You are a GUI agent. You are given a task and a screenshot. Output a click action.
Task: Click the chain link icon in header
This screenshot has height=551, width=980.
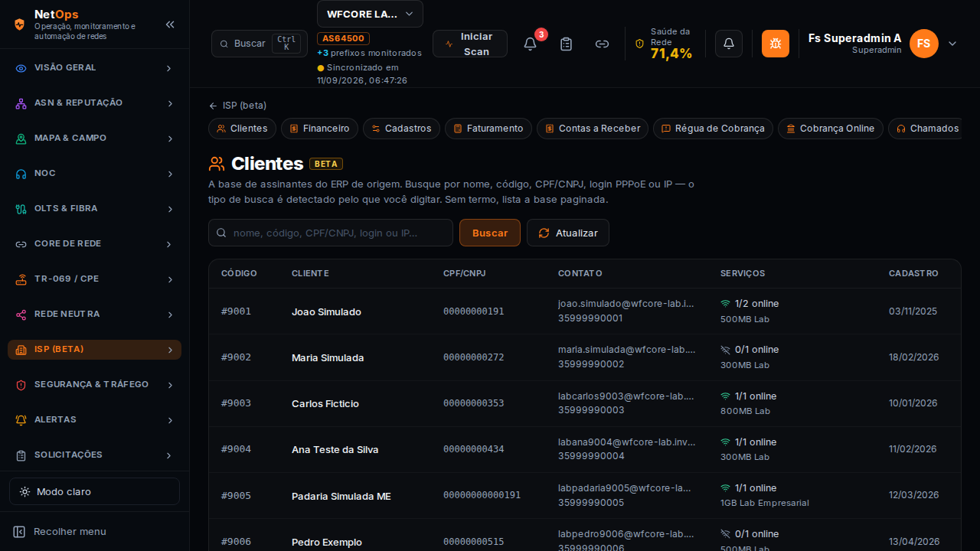(x=602, y=44)
